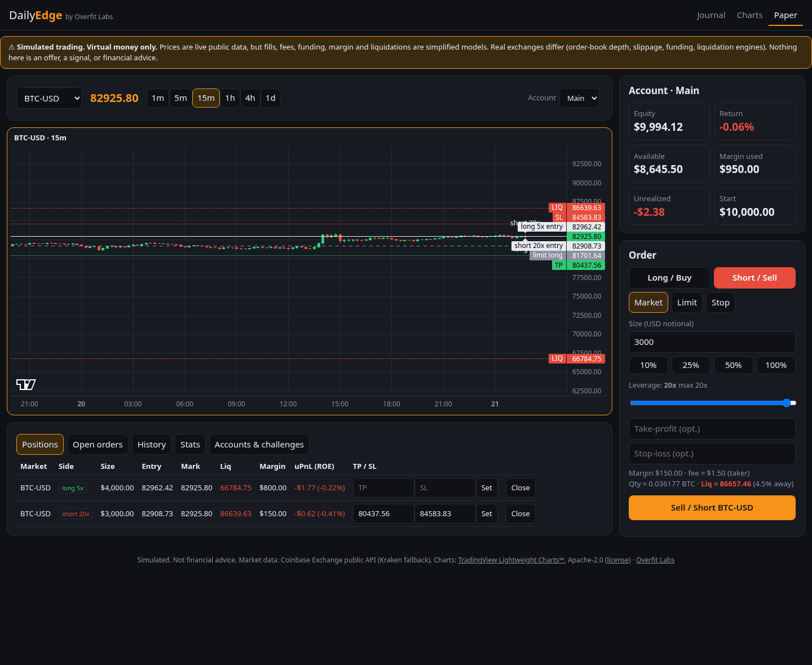The image size is (812, 665).
Task: Select the 1m timeframe
Action: pos(158,98)
